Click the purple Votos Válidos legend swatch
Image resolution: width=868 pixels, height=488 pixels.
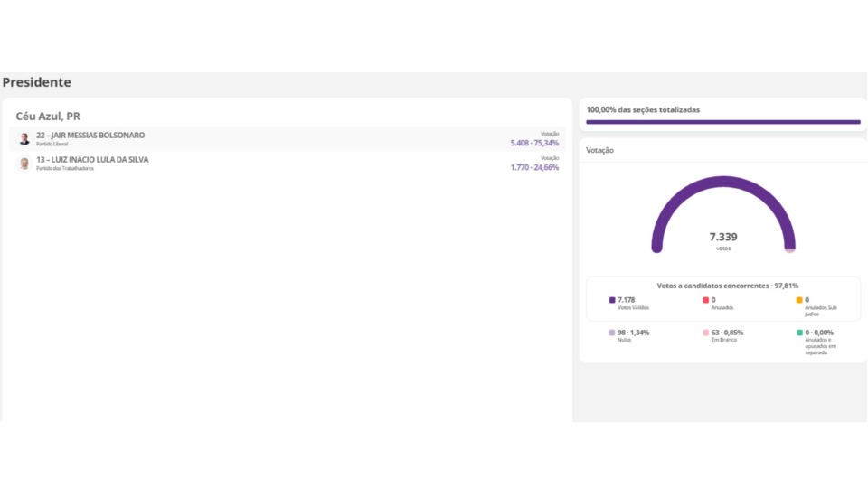(x=612, y=300)
